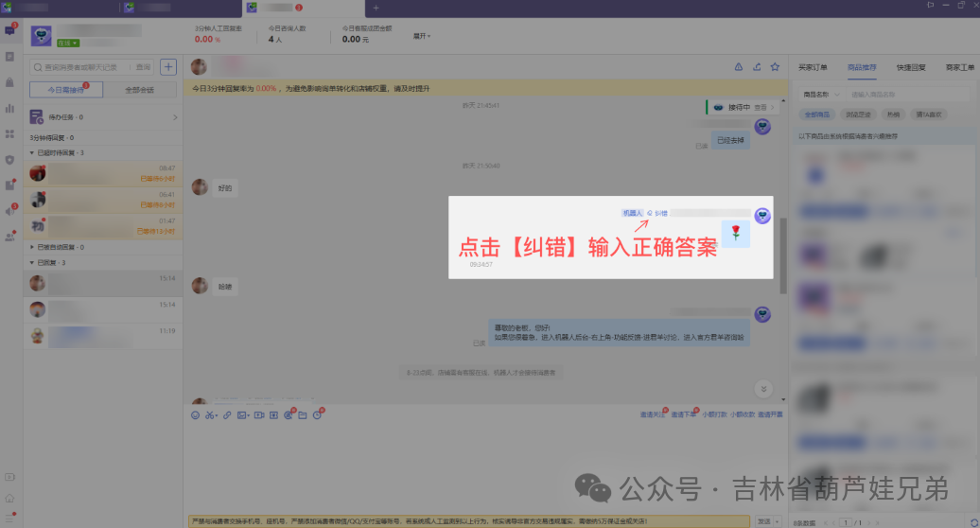Open the bar chart statistics sidebar icon
The height and width of the screenshot is (528, 980).
[10, 108]
